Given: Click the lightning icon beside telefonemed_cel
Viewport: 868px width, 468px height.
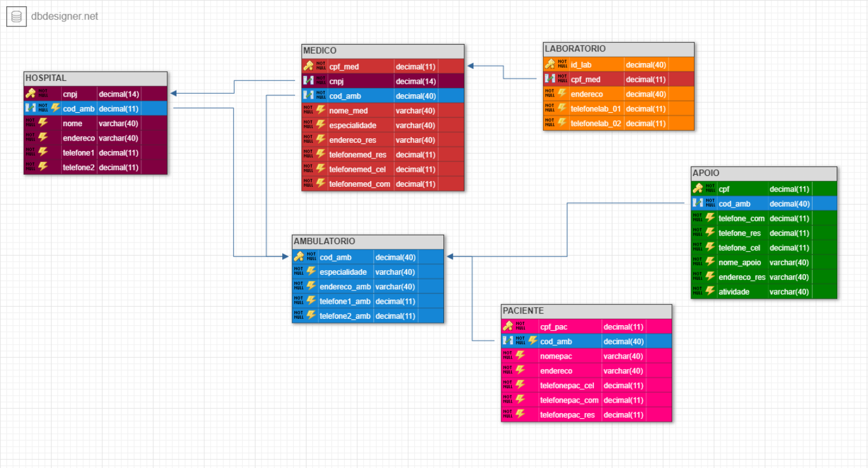Looking at the screenshot, I should (x=320, y=169).
